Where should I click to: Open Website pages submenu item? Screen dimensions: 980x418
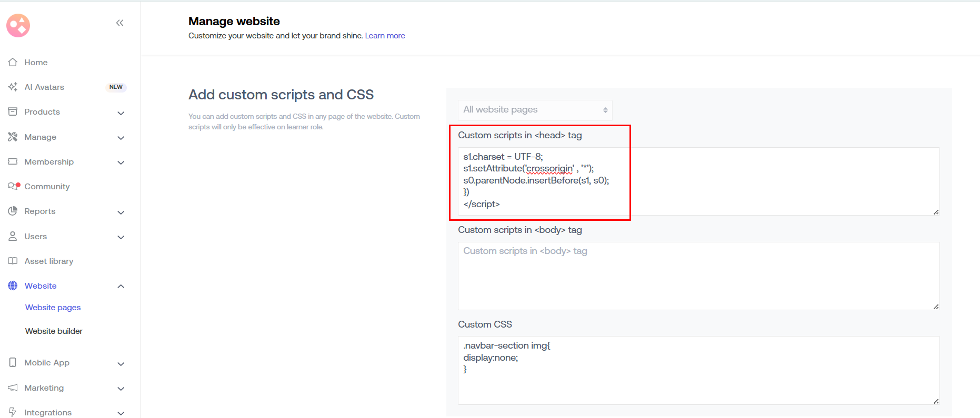tap(53, 308)
